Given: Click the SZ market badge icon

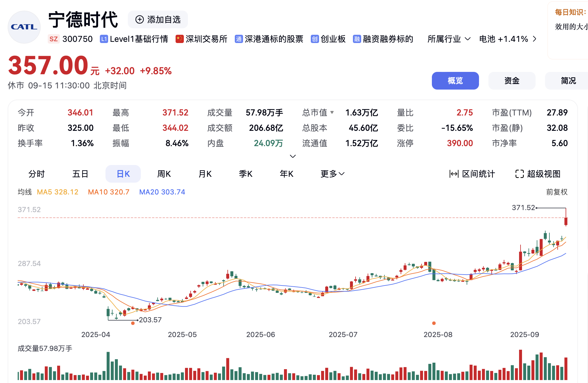Looking at the screenshot, I should coord(54,39).
